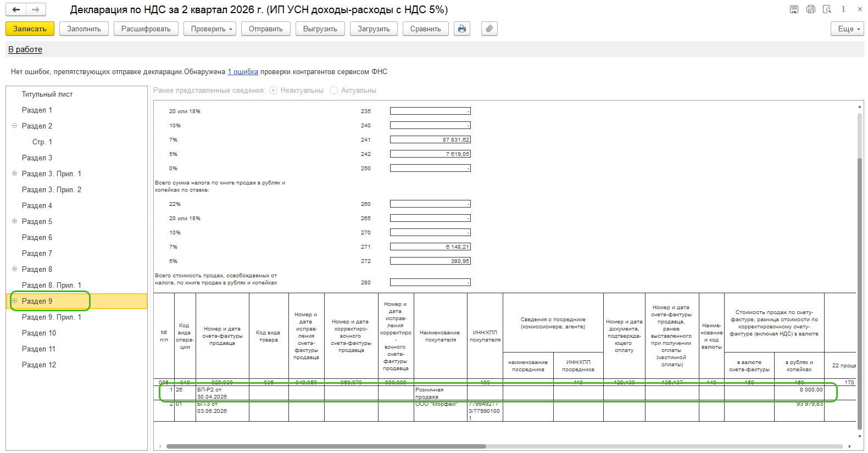Close the declaration with the X icon
868x453 pixels.
point(860,9)
